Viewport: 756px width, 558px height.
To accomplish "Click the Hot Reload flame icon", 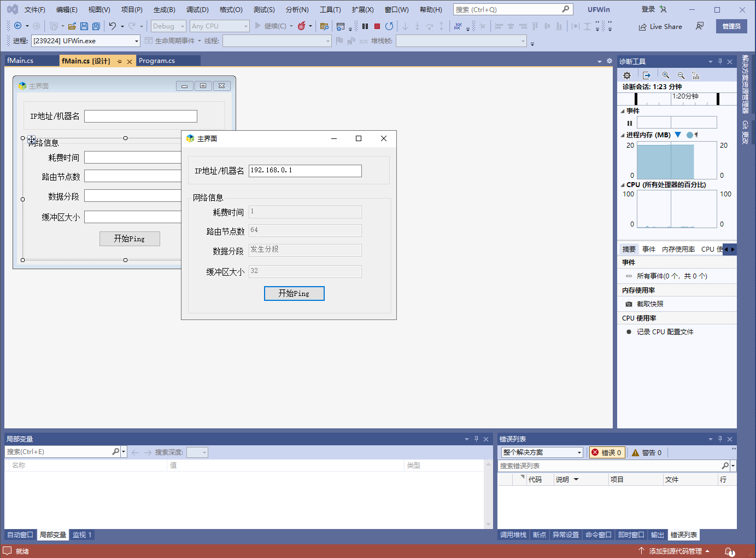I will (301, 26).
